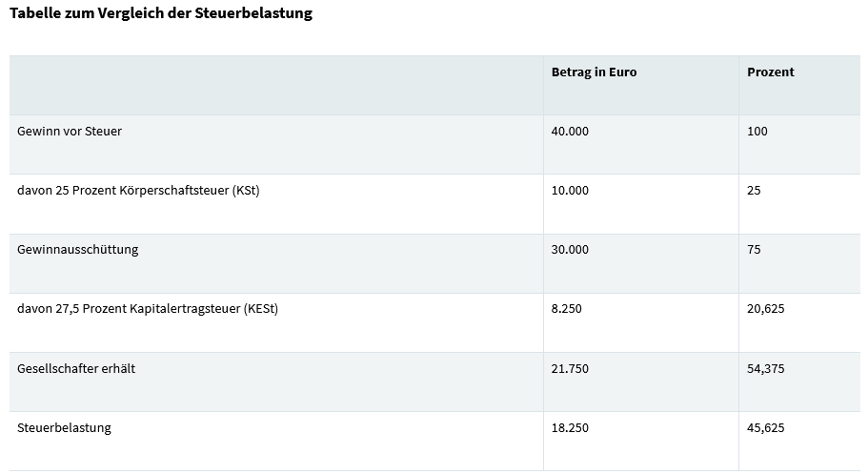Screen dimensions: 868x474
Task: Click the 'Gewinn vor Steuer' row label
Action: pos(70,132)
